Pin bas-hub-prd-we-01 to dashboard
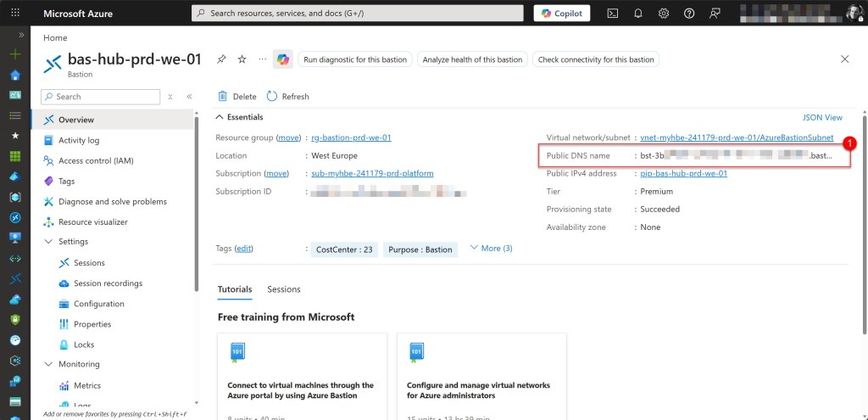This screenshot has width=868, height=420. (x=221, y=59)
